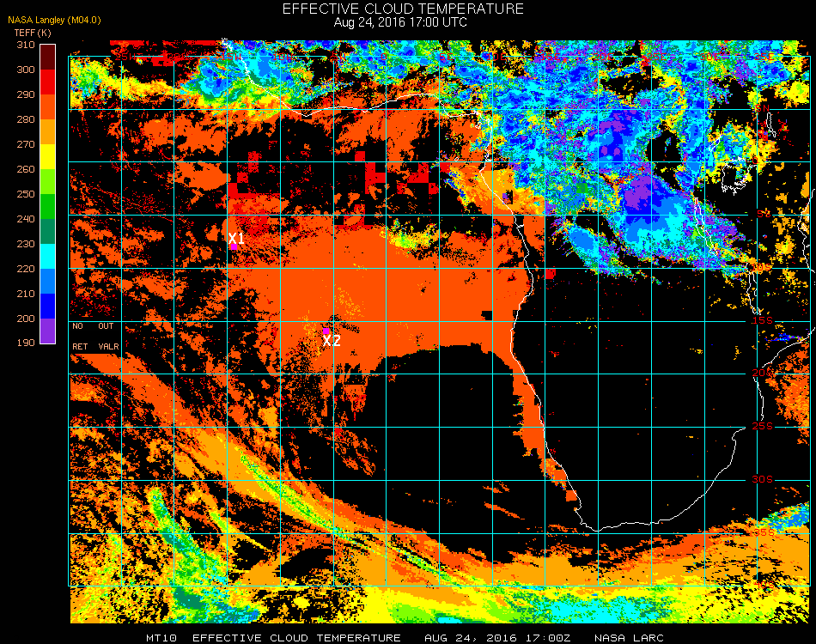816x644 pixels.
Task: Click the 35S latitude label
Action: 764,532
